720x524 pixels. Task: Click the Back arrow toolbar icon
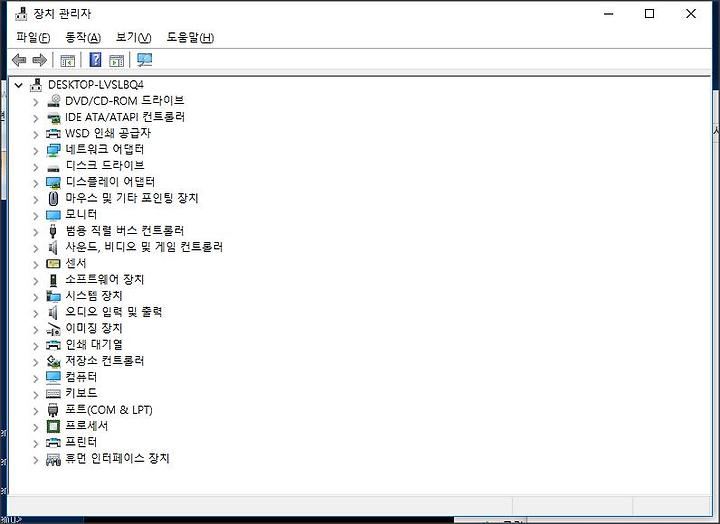click(x=19, y=60)
